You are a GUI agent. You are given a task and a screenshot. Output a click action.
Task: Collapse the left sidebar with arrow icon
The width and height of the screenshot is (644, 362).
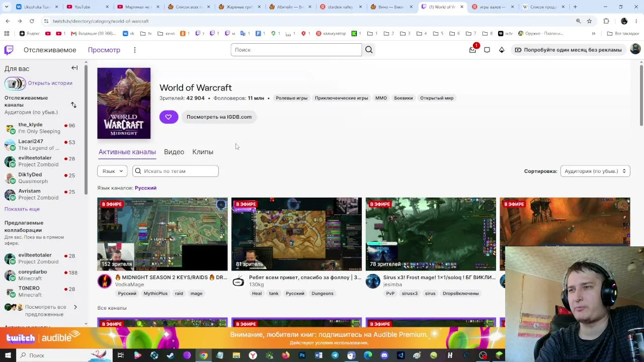point(74,68)
